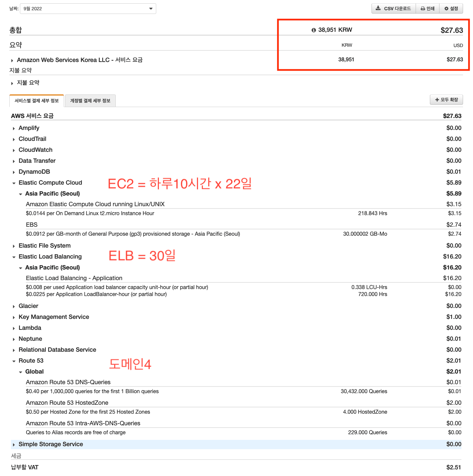This screenshot has height=476, width=473.
Task: Click the 총합 heading
Action: point(16,30)
